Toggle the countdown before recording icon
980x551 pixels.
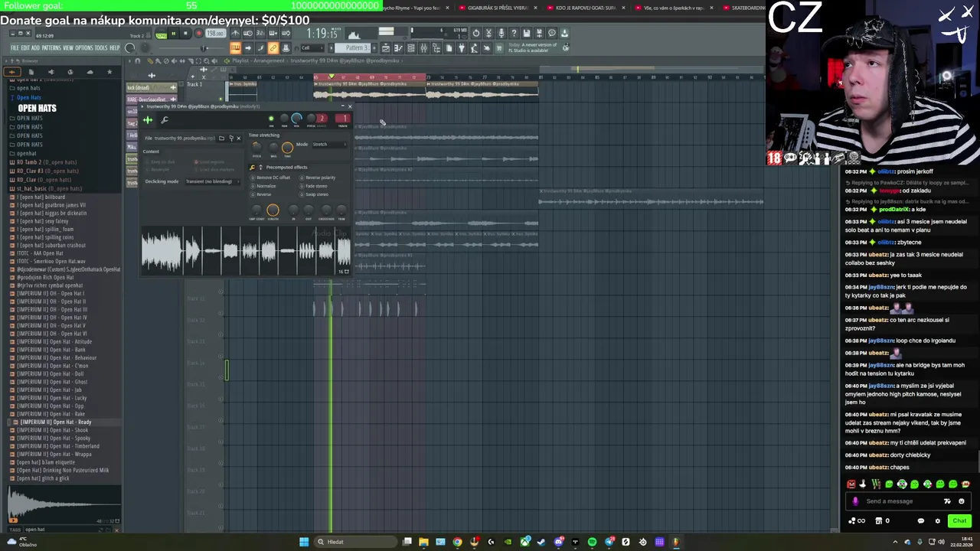pos(260,33)
